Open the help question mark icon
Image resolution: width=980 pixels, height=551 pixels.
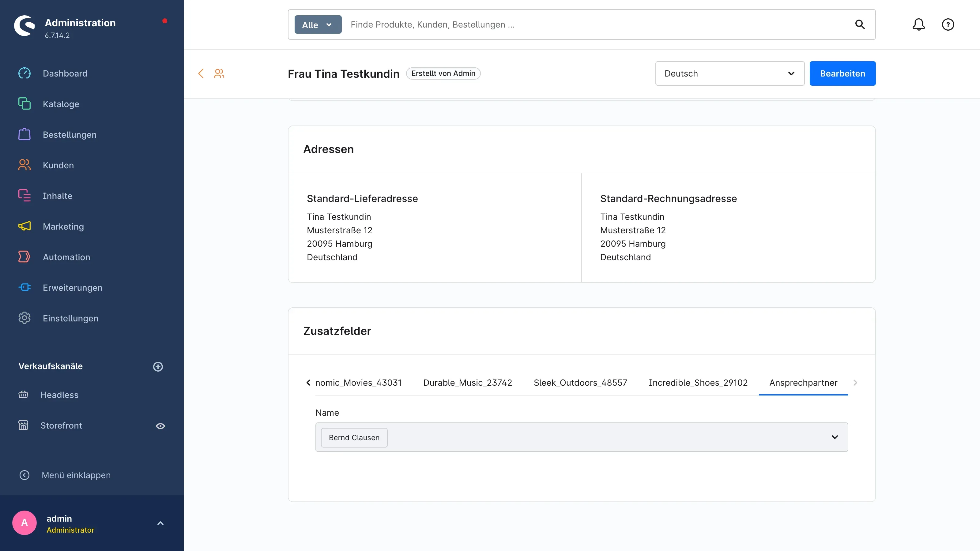coord(948,25)
